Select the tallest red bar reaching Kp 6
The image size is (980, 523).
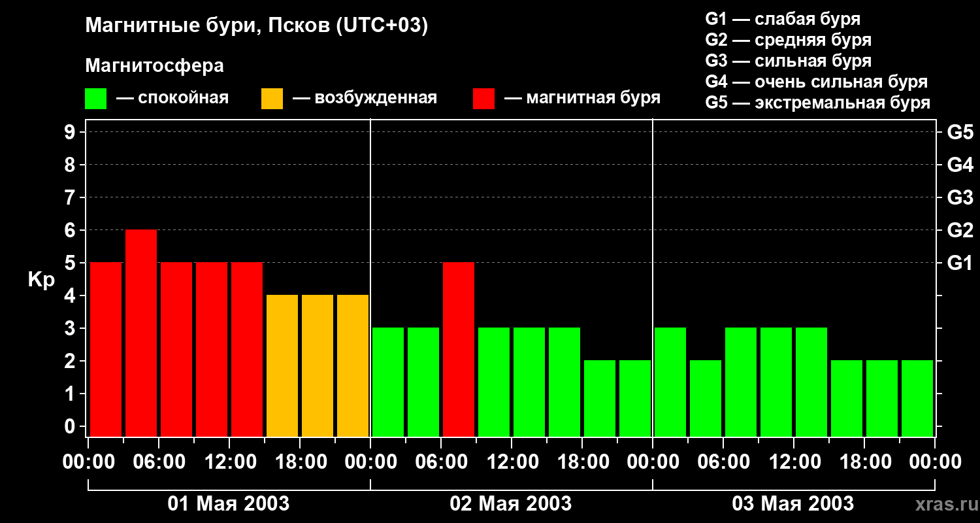[141, 333]
